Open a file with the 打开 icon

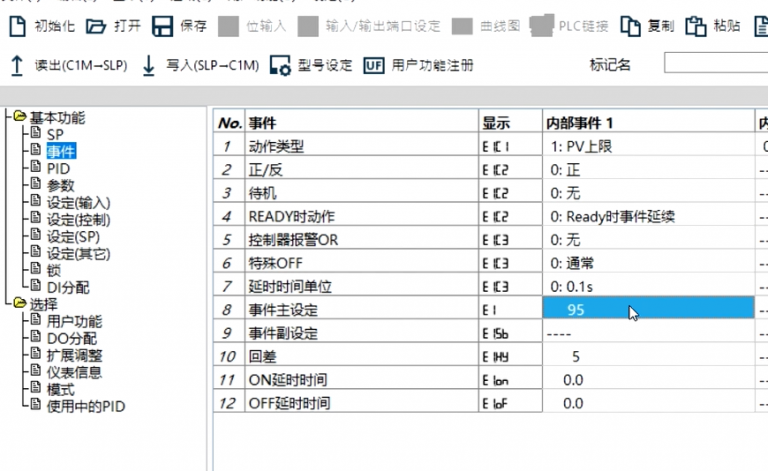[95, 26]
